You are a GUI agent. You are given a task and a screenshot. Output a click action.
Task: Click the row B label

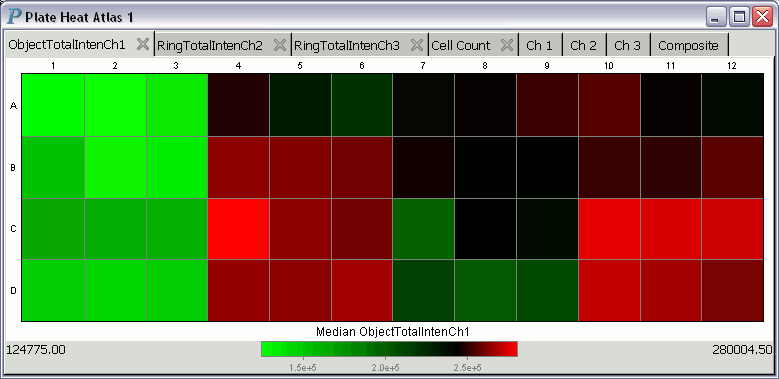(13, 167)
